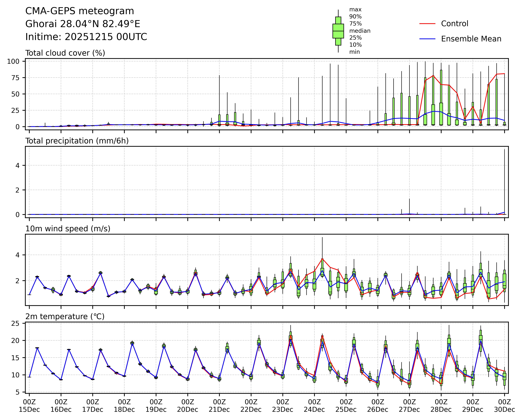Click the green box-plot legend icon
Viewport: 522px width, 420px height.
338,31
